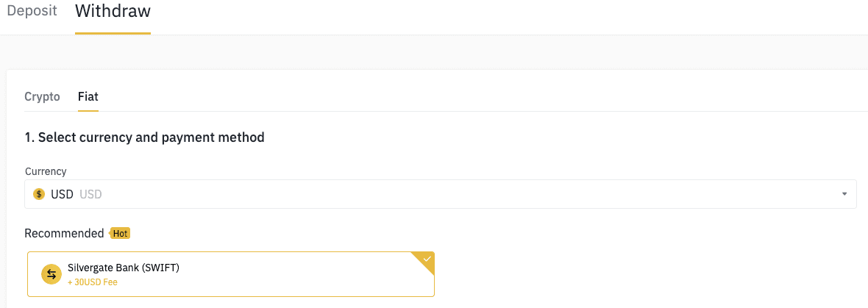868x308 pixels.
Task: Click empty area inside Silvergate Bank card
Action: [x=294, y=275]
